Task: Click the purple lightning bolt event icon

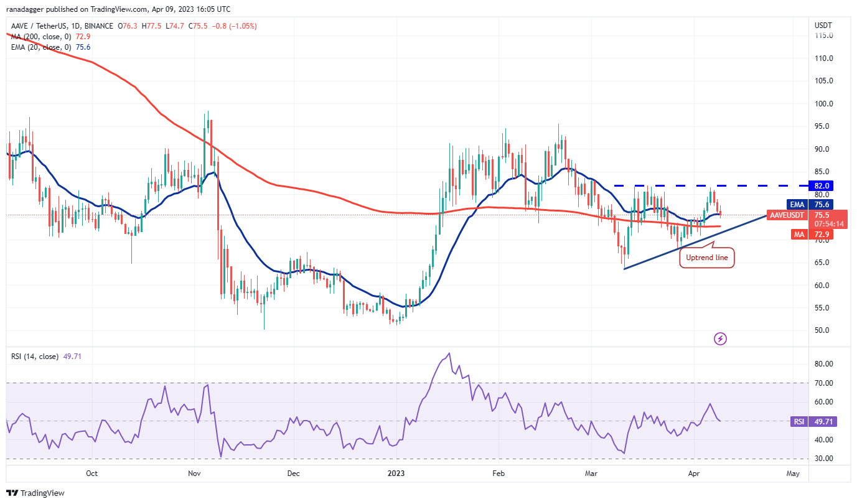Action: (x=720, y=338)
